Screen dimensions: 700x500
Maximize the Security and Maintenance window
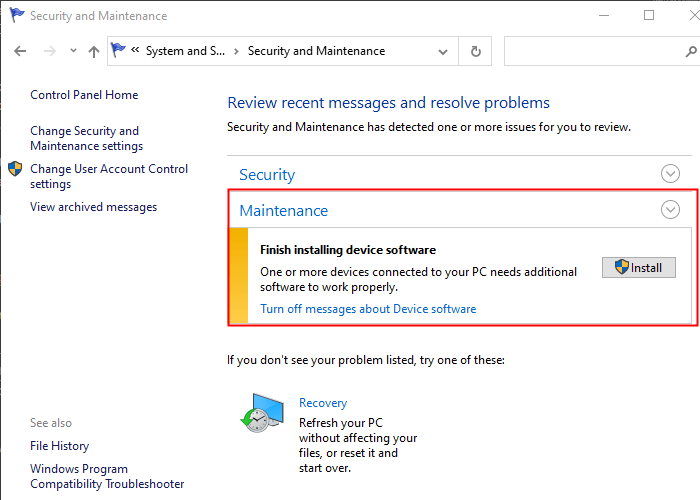[649, 16]
